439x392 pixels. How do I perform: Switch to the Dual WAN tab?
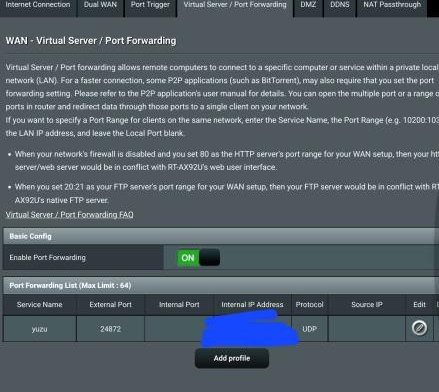point(100,7)
